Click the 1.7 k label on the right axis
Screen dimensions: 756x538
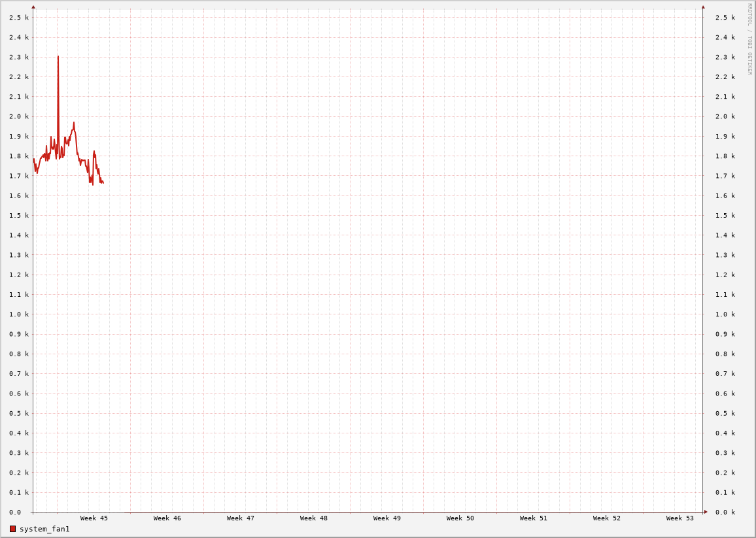(x=725, y=176)
